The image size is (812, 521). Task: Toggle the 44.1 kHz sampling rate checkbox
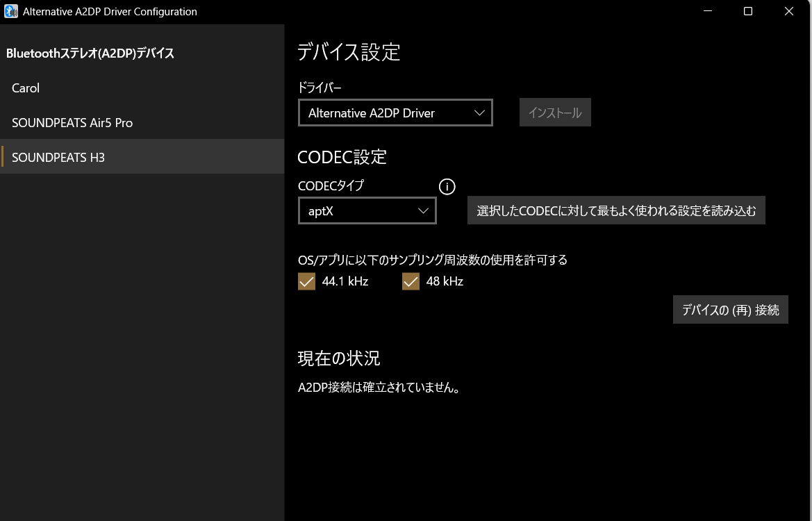pyautogui.click(x=306, y=281)
